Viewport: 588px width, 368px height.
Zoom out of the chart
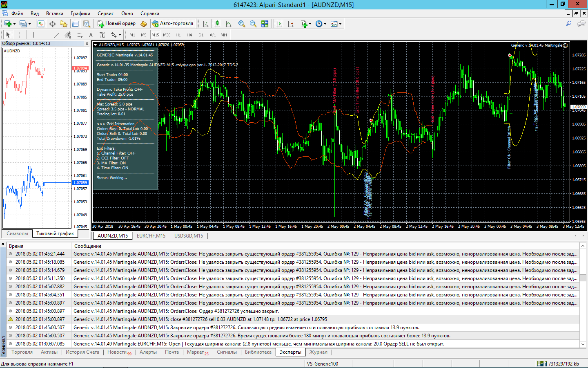point(253,24)
